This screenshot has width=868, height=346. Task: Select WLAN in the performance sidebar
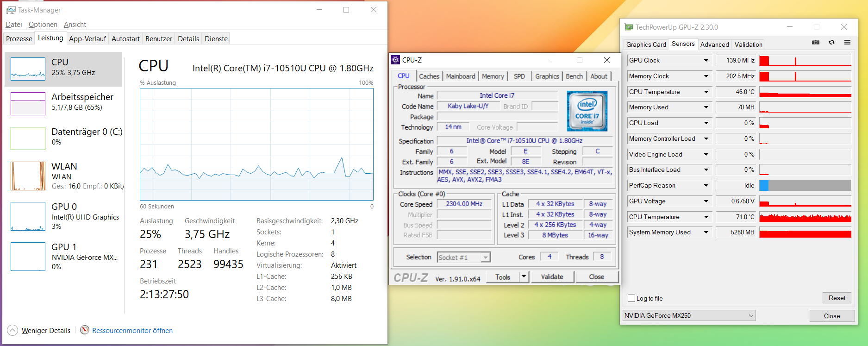(x=63, y=176)
